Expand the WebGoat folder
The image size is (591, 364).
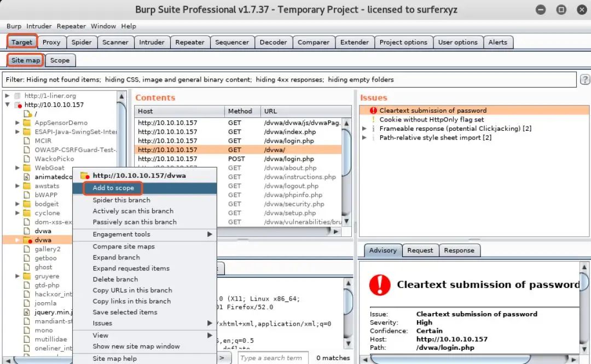[18, 168]
